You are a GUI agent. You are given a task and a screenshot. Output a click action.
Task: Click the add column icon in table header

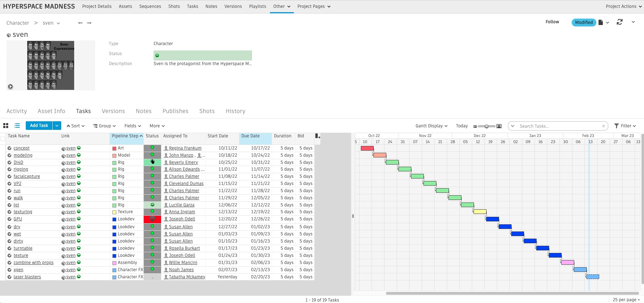tap(318, 136)
